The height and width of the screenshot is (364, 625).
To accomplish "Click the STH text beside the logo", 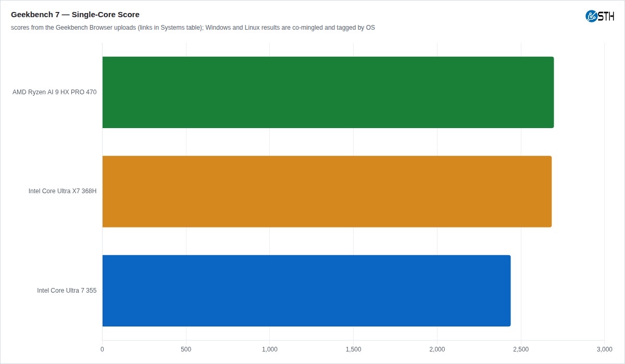I will [606, 16].
